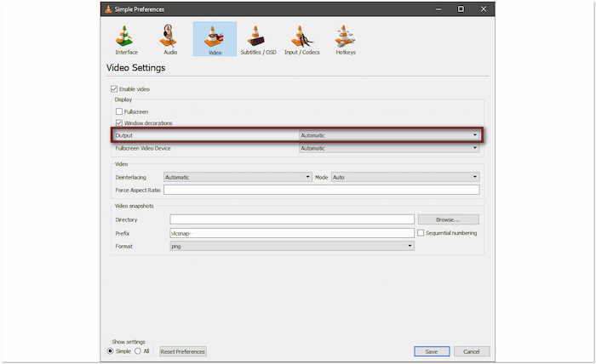This screenshot has width=596, height=364.
Task: Minimize the Simple Preferences window
Action: [x=438, y=9]
